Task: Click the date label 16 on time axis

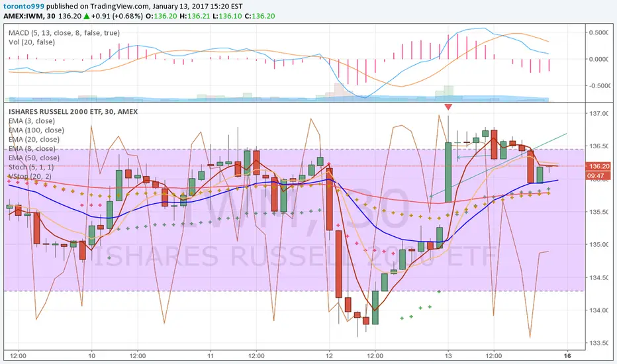Action: point(567,356)
